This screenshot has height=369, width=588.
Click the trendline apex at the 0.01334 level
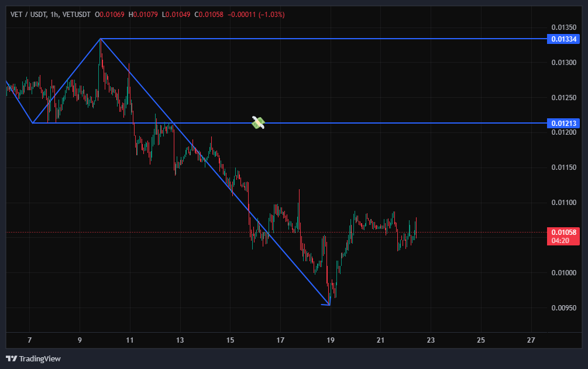101,39
